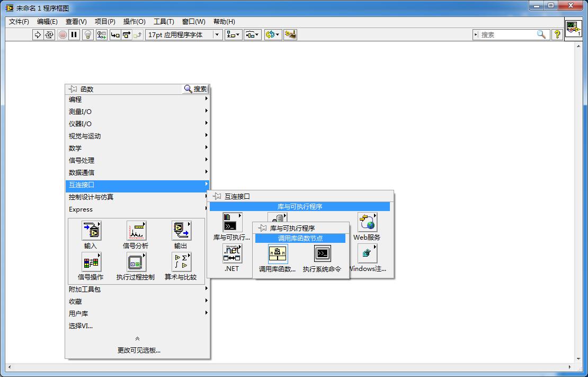This screenshot has width=588, height=377.
Task: Click the Run Continuously toolbar button
Action: (x=49, y=34)
